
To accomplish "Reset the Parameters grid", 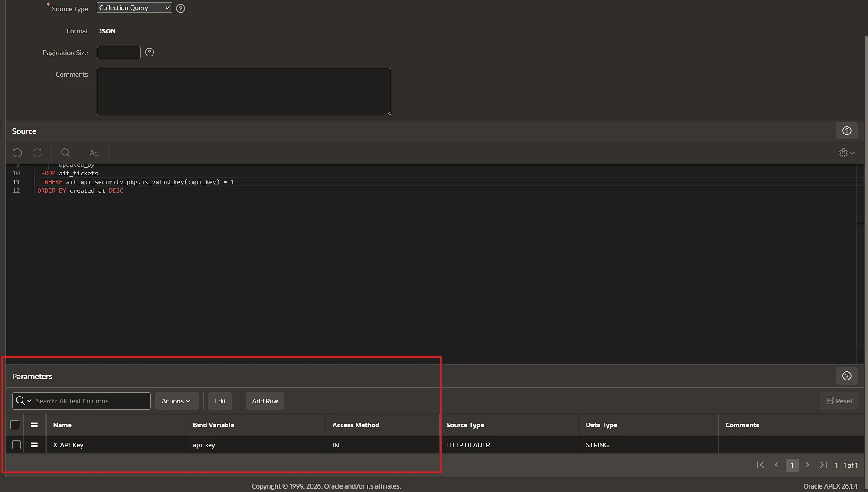I will point(839,401).
